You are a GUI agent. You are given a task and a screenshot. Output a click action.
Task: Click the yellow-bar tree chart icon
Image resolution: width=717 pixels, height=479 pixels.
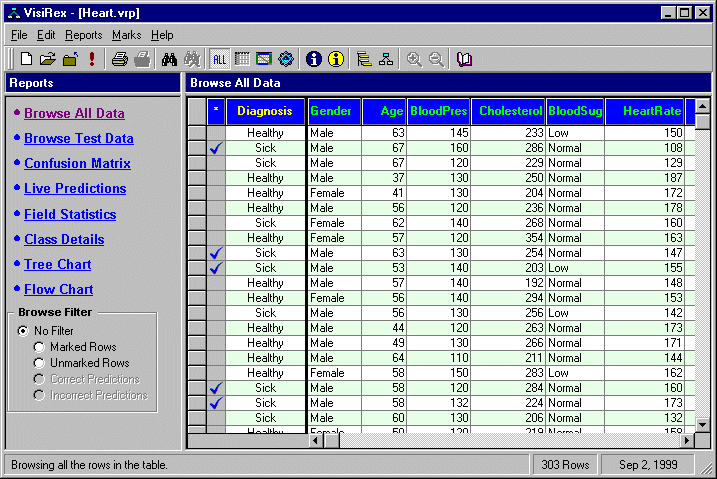pos(364,59)
